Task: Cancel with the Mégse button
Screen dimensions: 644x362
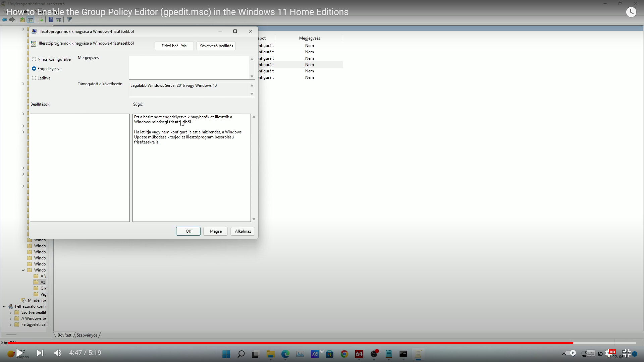Action: click(216, 231)
